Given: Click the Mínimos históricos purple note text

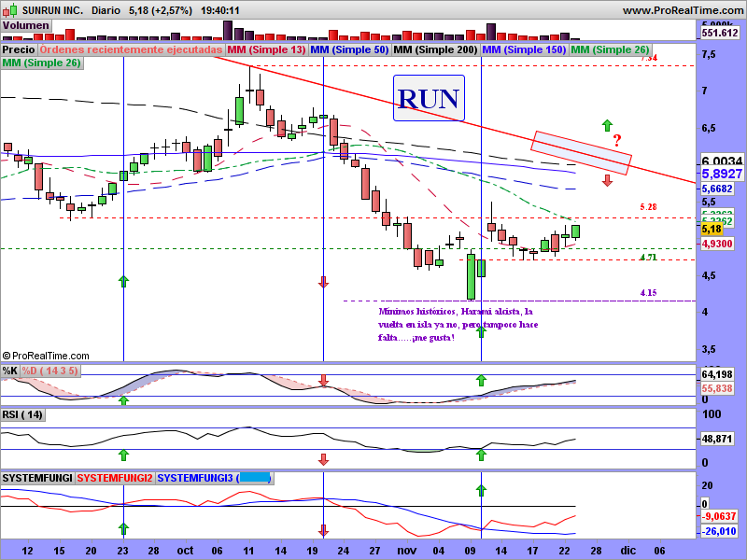Looking at the screenshot, I should click(458, 325).
